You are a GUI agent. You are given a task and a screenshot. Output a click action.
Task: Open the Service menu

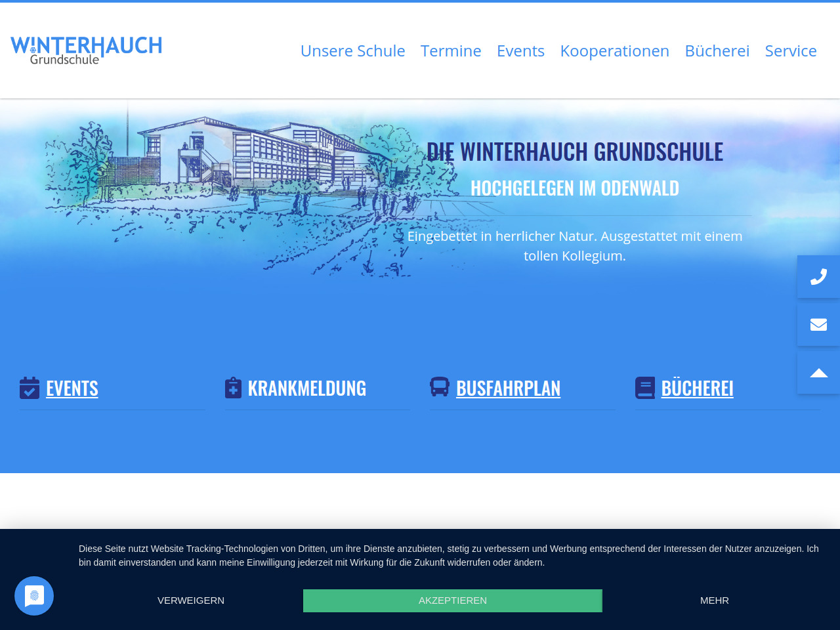tap(791, 51)
